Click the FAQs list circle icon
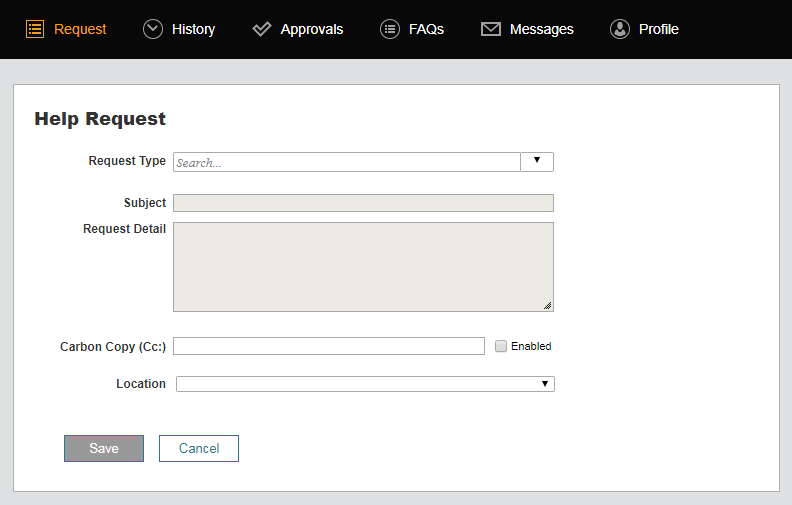792x505 pixels. coord(390,29)
